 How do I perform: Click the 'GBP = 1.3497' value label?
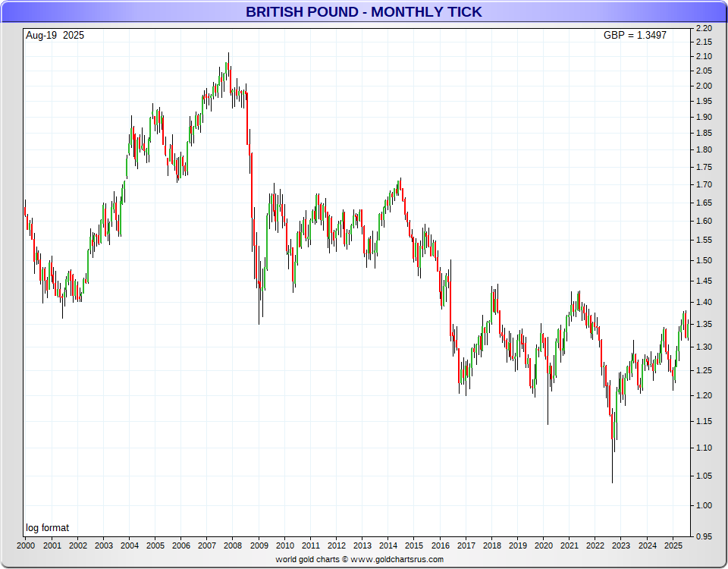click(635, 36)
